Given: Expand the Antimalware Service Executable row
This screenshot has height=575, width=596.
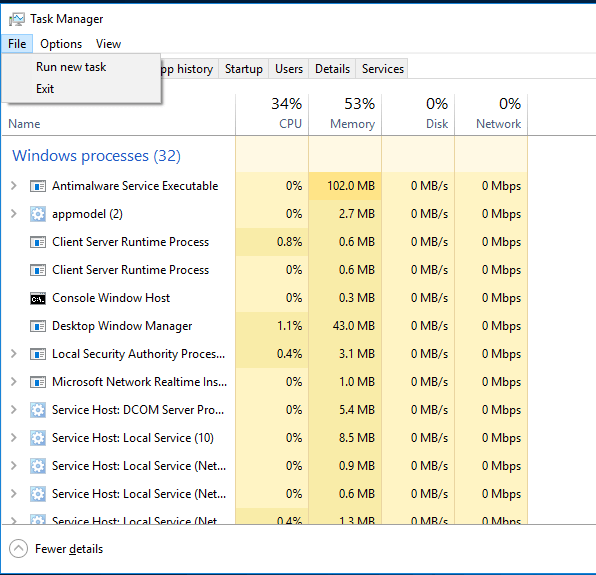Looking at the screenshot, I should click(x=14, y=186).
